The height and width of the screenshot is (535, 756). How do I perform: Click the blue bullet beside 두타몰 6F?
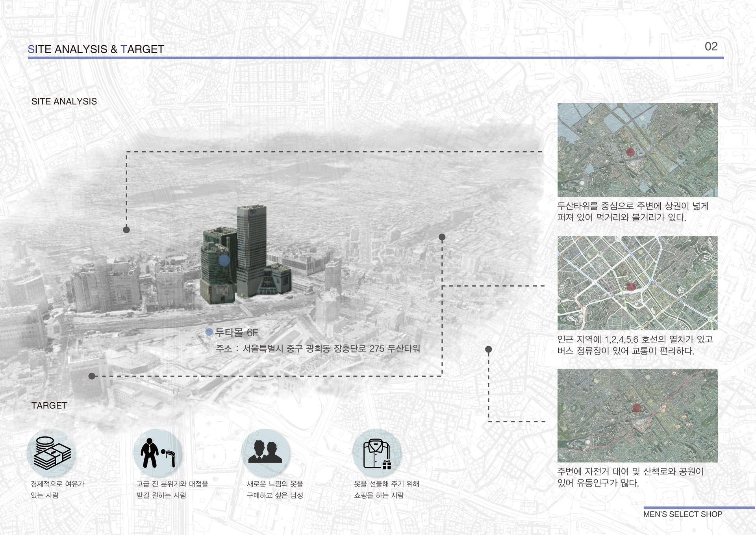coord(209,332)
